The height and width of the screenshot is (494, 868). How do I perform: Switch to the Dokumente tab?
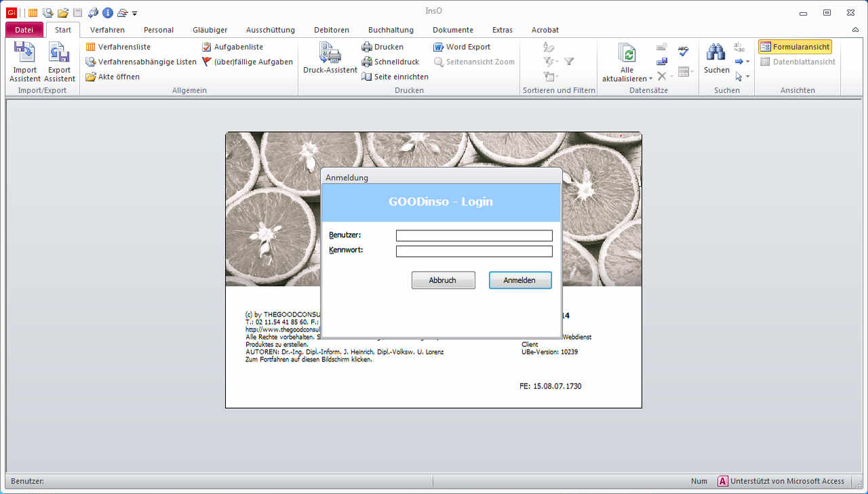point(453,30)
